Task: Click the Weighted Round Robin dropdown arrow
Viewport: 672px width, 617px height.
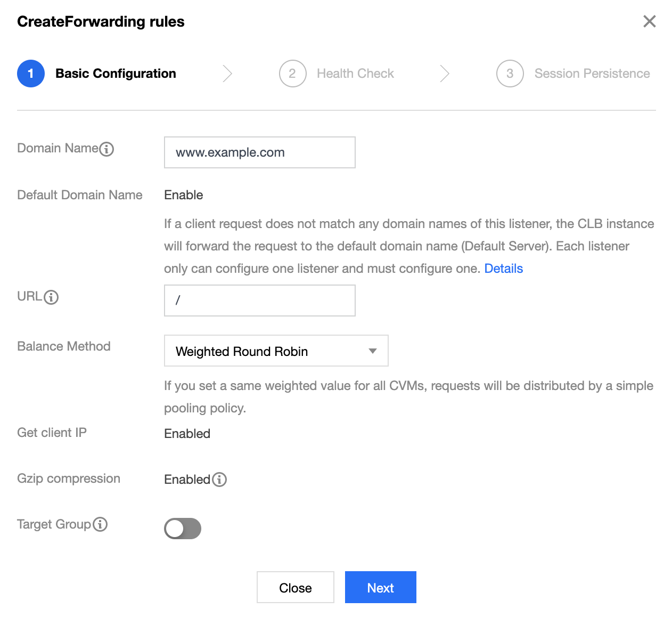Action: click(x=373, y=351)
